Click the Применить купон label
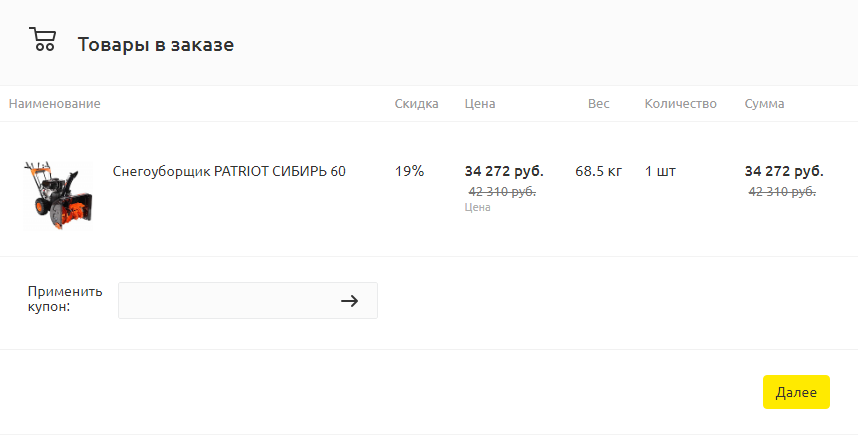The width and height of the screenshot is (858, 435). (x=65, y=299)
